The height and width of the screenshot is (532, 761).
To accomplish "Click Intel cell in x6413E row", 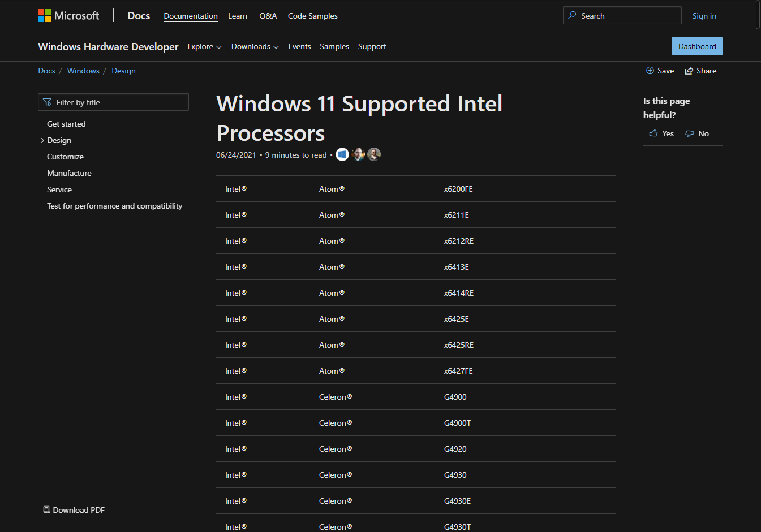I will [236, 267].
